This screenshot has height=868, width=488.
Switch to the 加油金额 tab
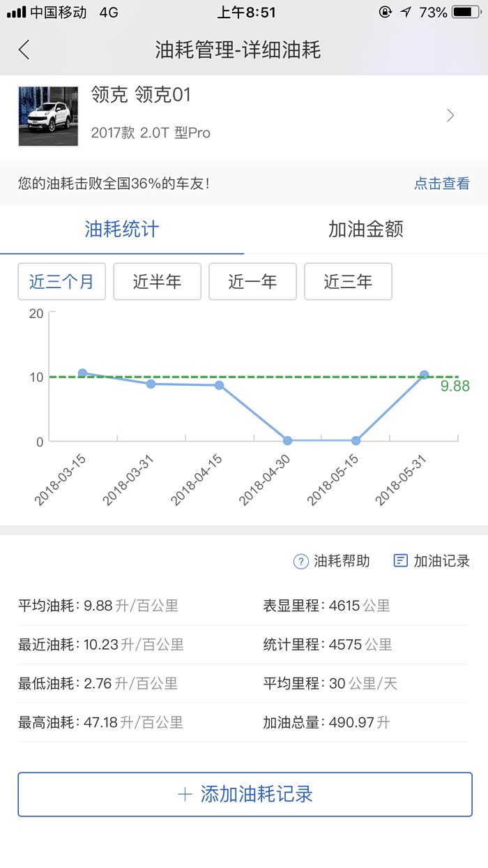pos(365,230)
